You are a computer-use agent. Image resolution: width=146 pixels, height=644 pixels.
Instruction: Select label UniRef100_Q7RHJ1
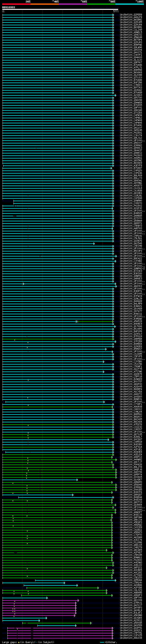(x=131, y=602)
